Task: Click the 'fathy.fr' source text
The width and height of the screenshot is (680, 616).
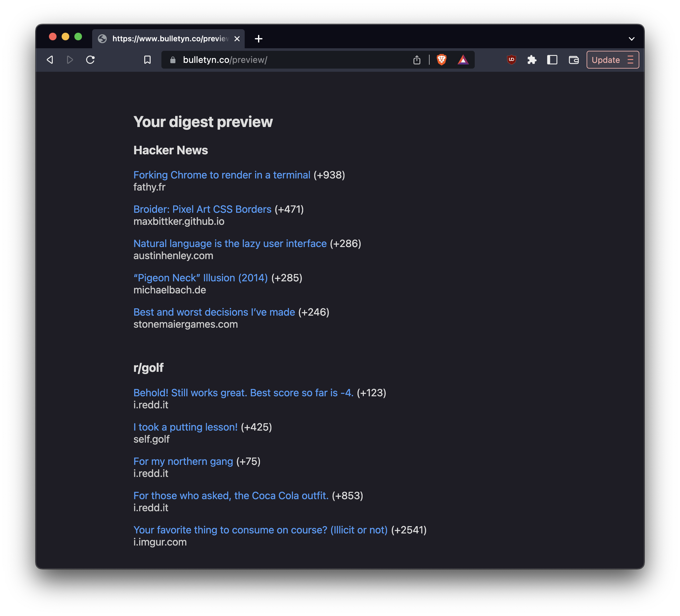Action: coord(149,187)
